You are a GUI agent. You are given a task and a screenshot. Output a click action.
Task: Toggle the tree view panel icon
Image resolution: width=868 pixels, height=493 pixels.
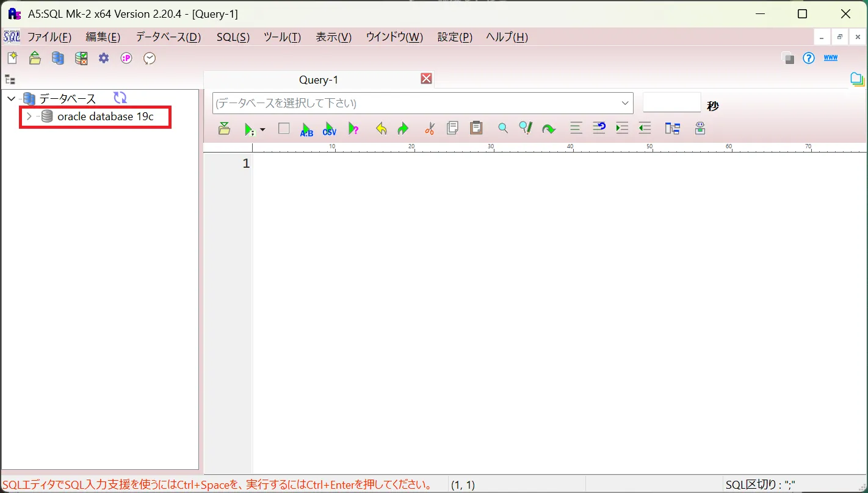point(10,79)
